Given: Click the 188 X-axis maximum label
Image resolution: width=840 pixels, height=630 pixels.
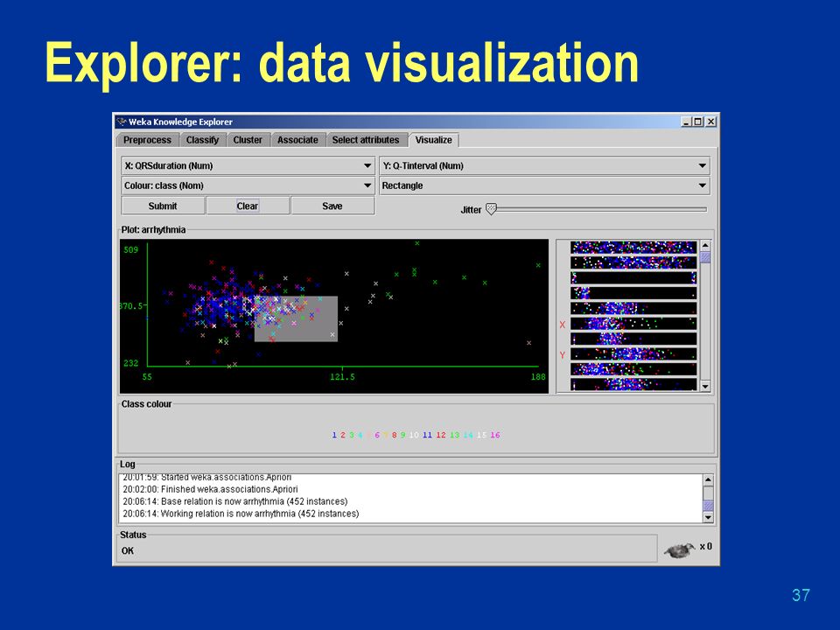Looking at the screenshot, I should 538,377.
